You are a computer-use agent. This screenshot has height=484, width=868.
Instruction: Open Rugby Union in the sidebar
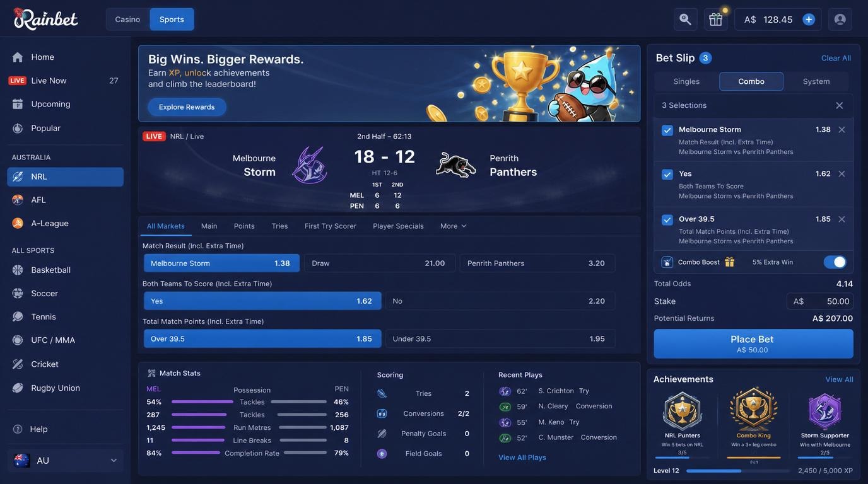(x=66, y=388)
